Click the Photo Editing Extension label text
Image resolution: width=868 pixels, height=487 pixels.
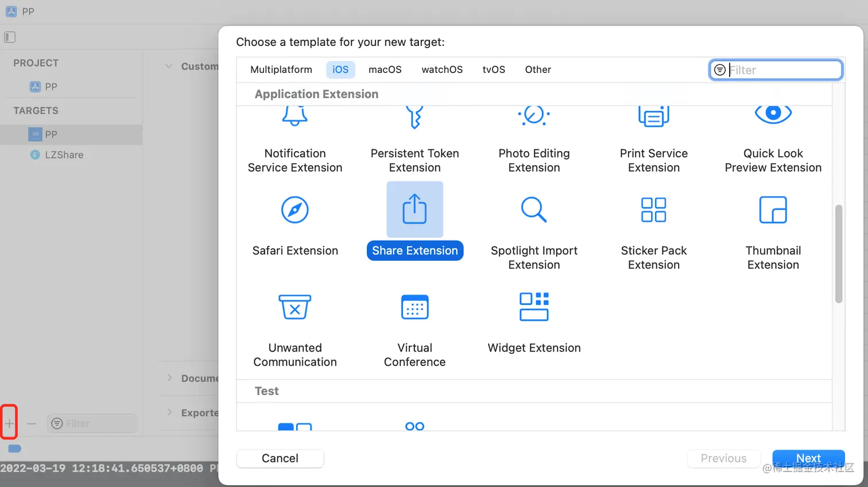(x=534, y=161)
